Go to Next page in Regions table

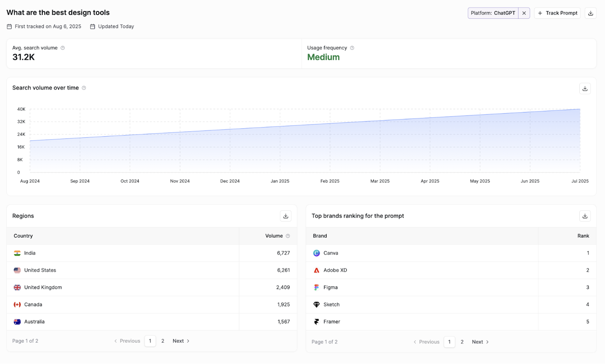pyautogui.click(x=181, y=341)
